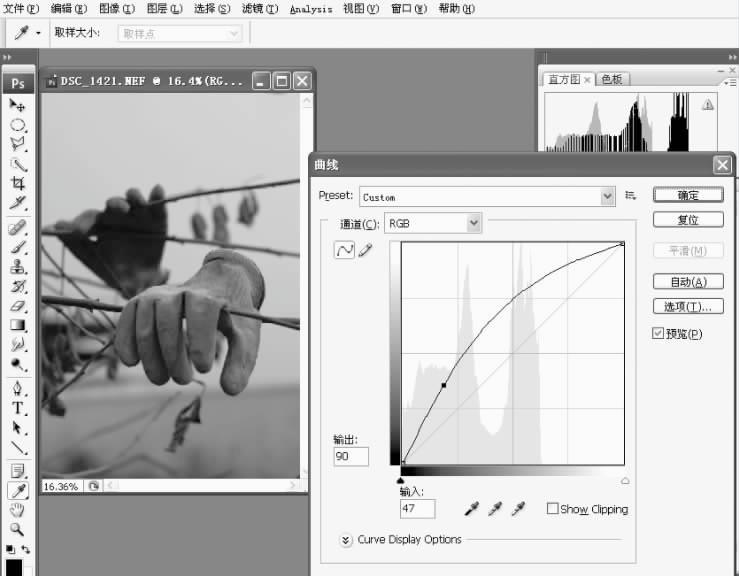Click the 自动(A) button
The width and height of the screenshot is (739, 576).
(688, 282)
